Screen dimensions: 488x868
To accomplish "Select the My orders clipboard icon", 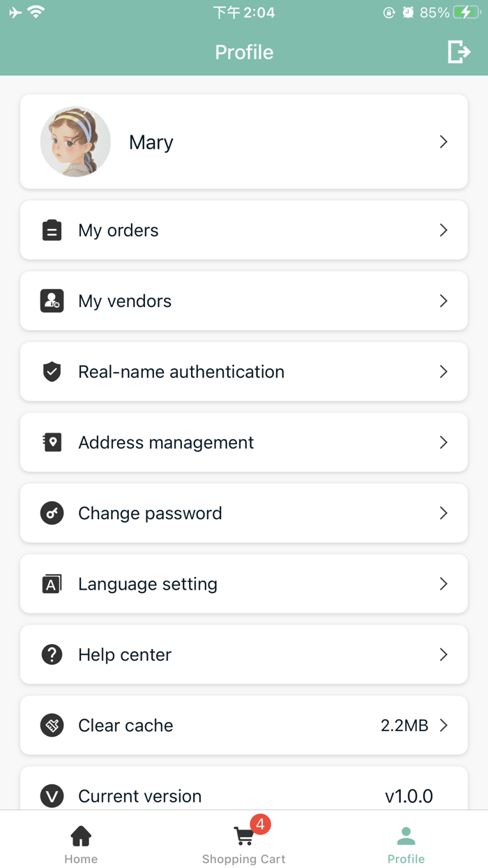I will tap(52, 230).
